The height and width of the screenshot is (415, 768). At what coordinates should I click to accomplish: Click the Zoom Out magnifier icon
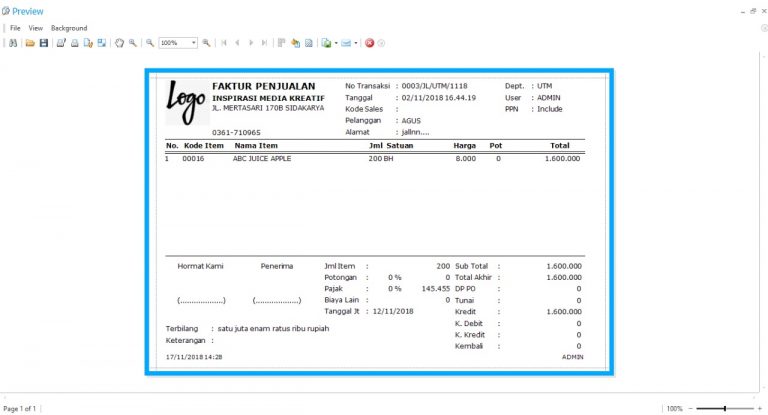tap(150, 43)
